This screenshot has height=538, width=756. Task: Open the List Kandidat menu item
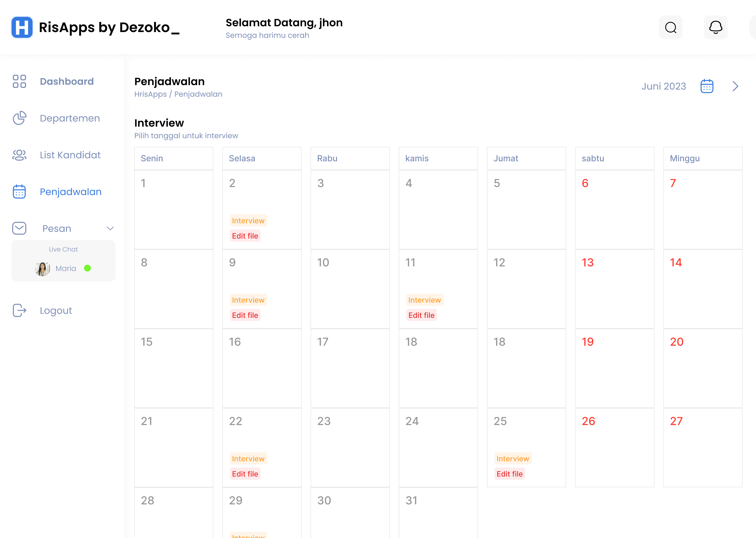tap(70, 155)
